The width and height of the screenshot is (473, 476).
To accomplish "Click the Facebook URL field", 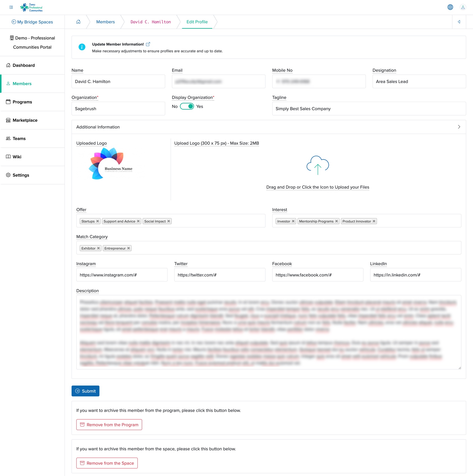I will click(x=318, y=275).
